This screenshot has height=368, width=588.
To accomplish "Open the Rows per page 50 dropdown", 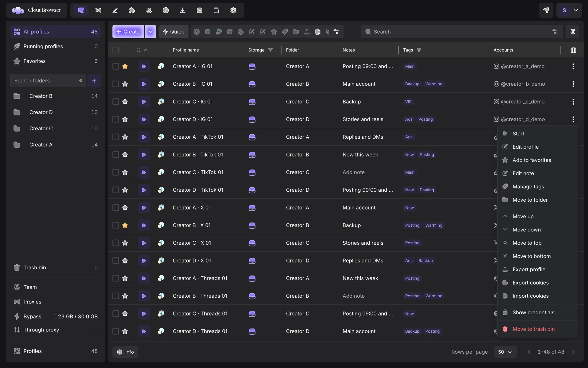I will click(505, 352).
